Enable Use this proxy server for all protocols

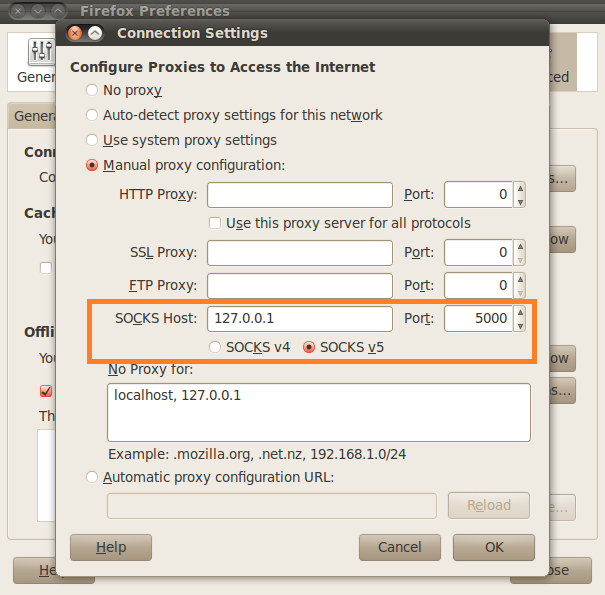click(x=215, y=223)
